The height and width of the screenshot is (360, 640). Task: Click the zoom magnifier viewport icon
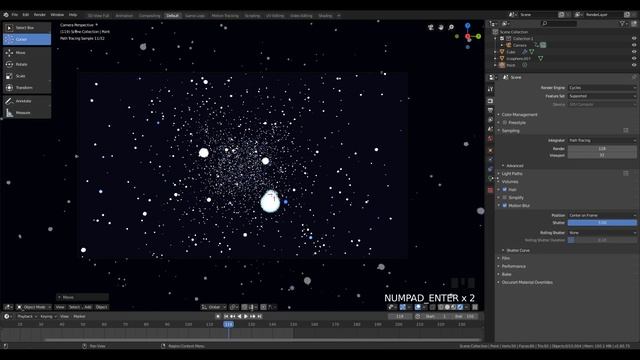click(451, 27)
